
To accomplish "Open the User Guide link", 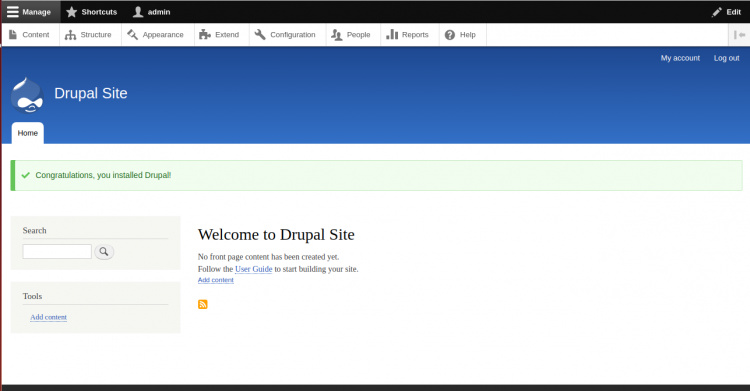I will (x=254, y=269).
